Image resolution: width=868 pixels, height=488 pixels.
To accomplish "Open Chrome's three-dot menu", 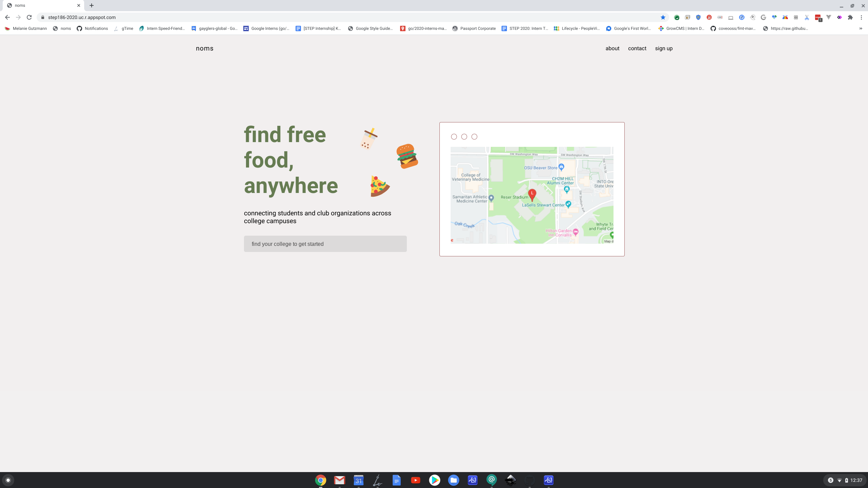I will pyautogui.click(x=862, y=17).
